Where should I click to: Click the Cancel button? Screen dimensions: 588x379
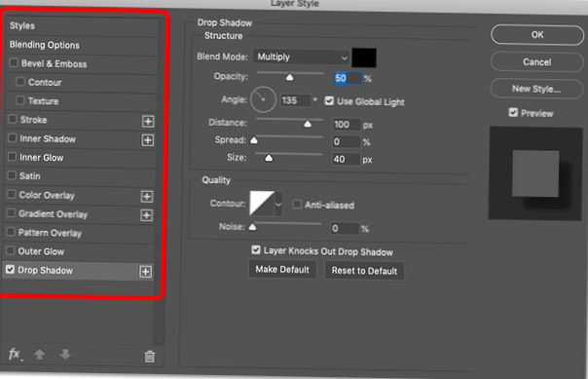tap(537, 62)
